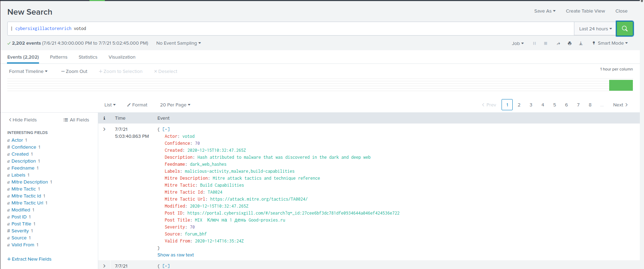
Task: Zoom Out the timeline
Action: pos(74,71)
